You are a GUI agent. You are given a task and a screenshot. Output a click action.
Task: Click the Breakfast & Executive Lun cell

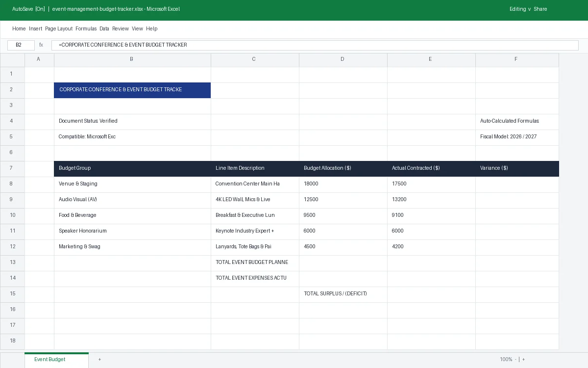(x=255, y=216)
